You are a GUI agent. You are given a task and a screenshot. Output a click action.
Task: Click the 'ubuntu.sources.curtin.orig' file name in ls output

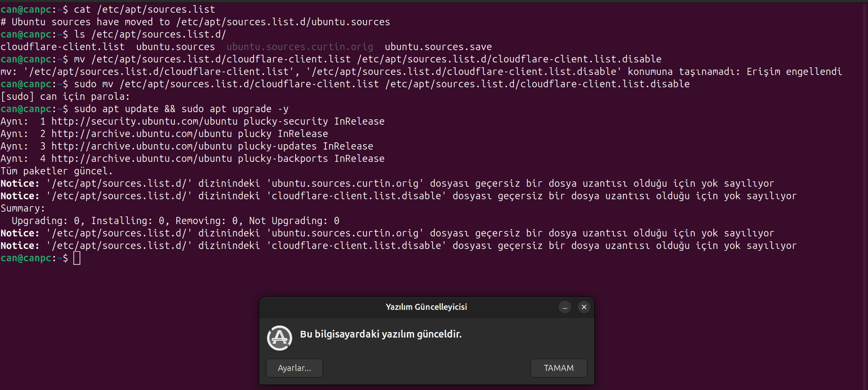click(x=300, y=47)
